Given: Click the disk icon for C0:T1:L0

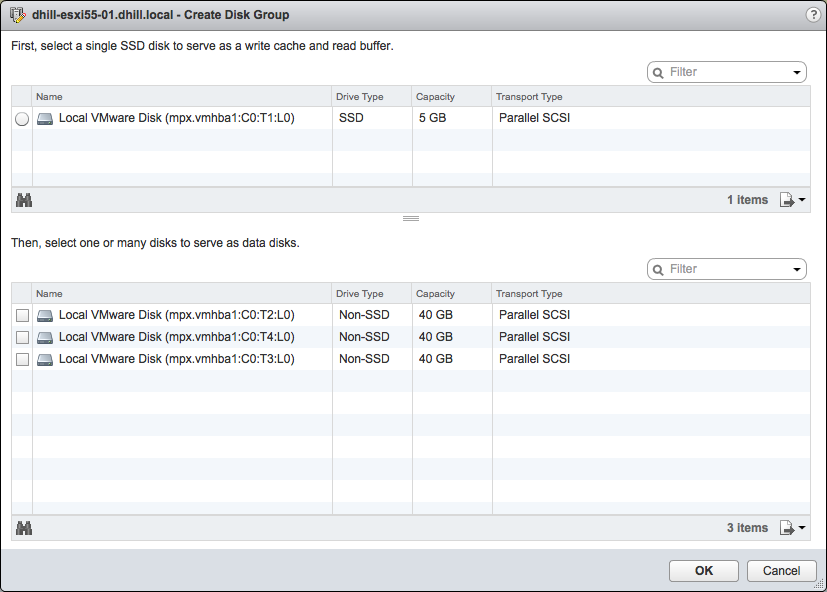Looking at the screenshot, I should pyautogui.click(x=45, y=119).
